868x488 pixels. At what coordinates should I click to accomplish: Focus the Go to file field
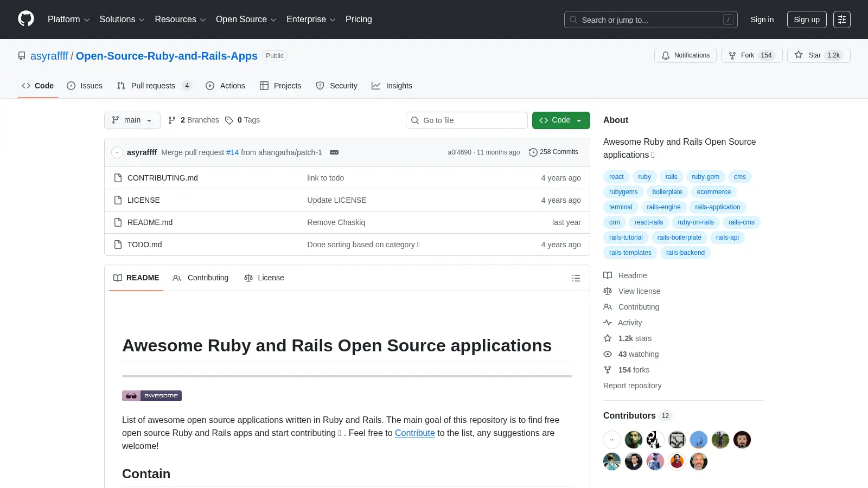467,120
